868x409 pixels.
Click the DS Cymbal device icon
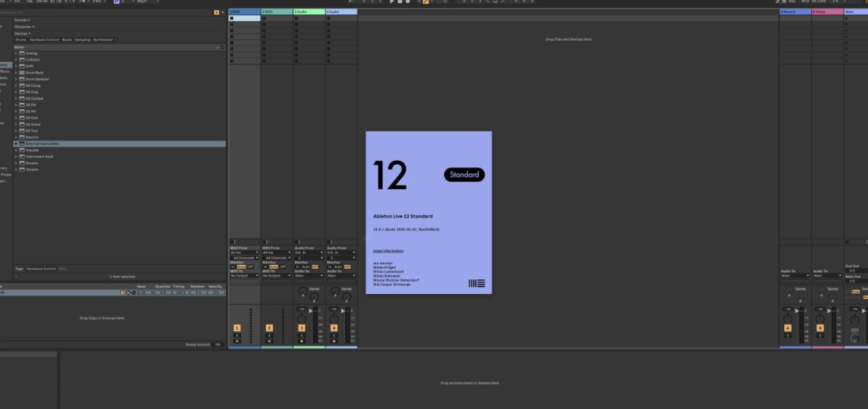tap(22, 98)
